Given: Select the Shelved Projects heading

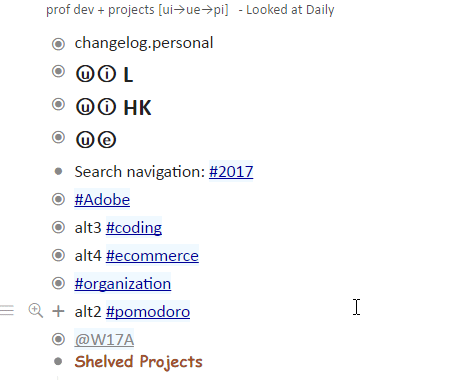Looking at the screenshot, I should pos(138,362).
